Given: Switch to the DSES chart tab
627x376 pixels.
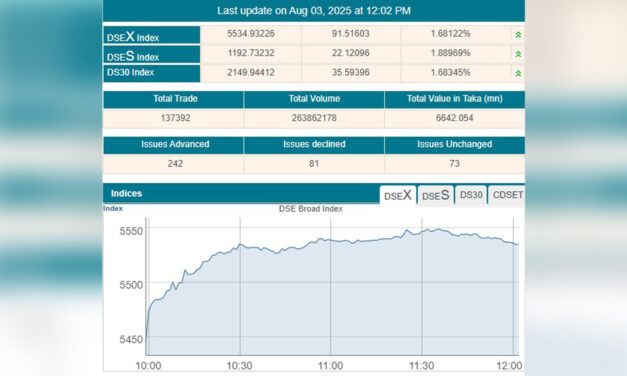Looking at the screenshot, I should [435, 195].
